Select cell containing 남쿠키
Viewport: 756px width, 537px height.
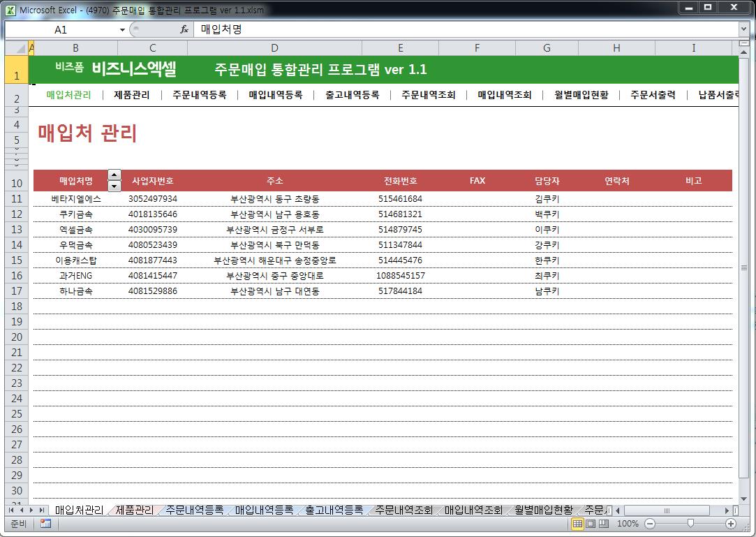tap(547, 291)
